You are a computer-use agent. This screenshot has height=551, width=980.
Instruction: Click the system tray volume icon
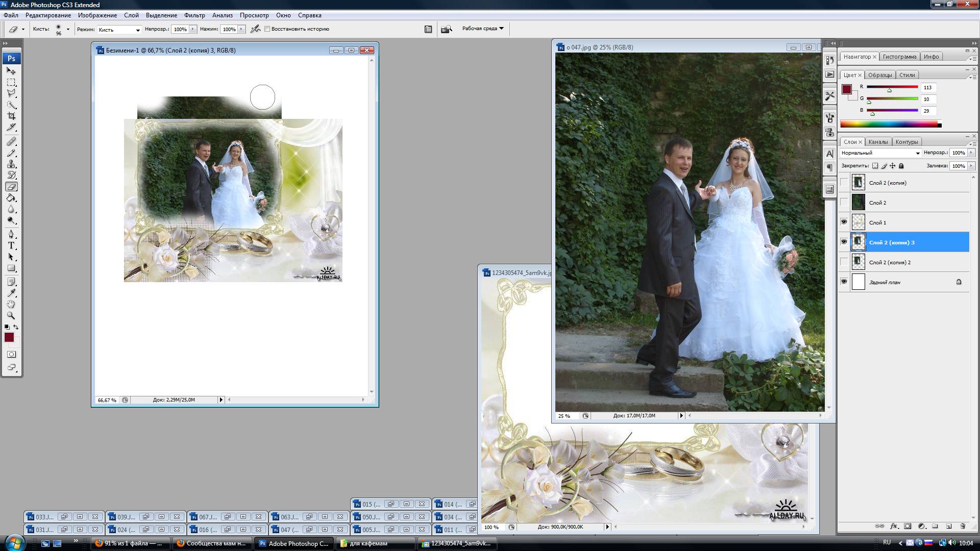pos(951,543)
